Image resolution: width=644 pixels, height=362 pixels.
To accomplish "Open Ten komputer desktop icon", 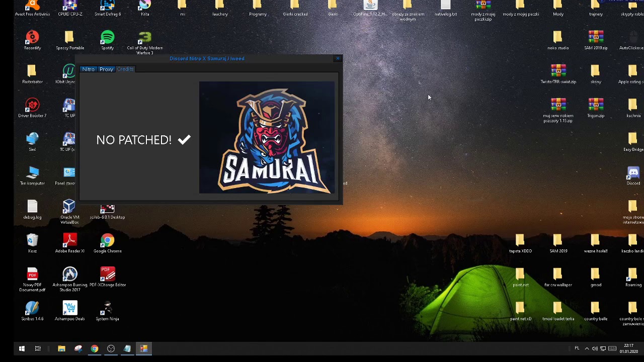I will tap(32, 176).
